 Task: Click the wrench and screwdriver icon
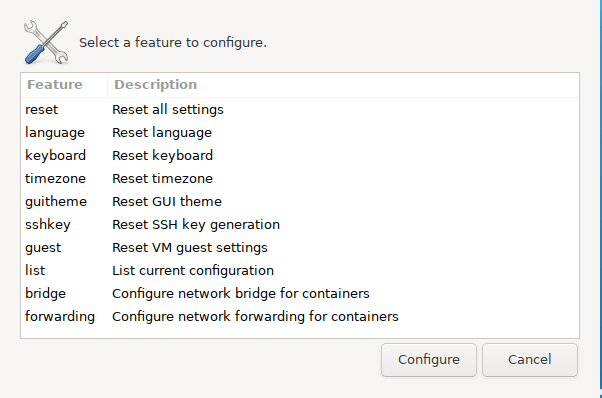click(x=46, y=42)
